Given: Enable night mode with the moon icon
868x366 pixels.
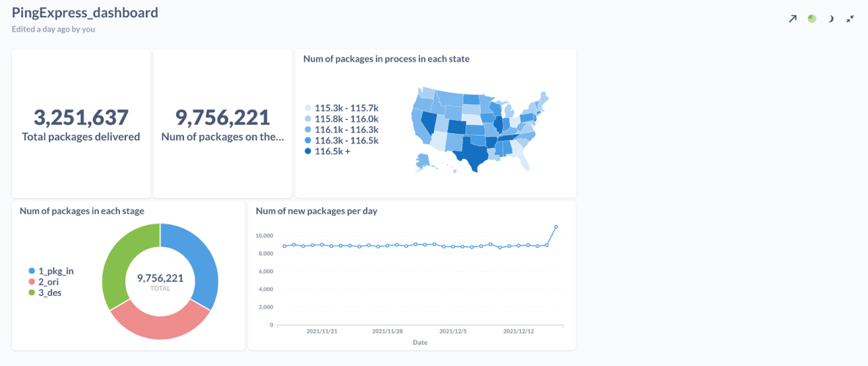Looking at the screenshot, I should click(x=831, y=19).
